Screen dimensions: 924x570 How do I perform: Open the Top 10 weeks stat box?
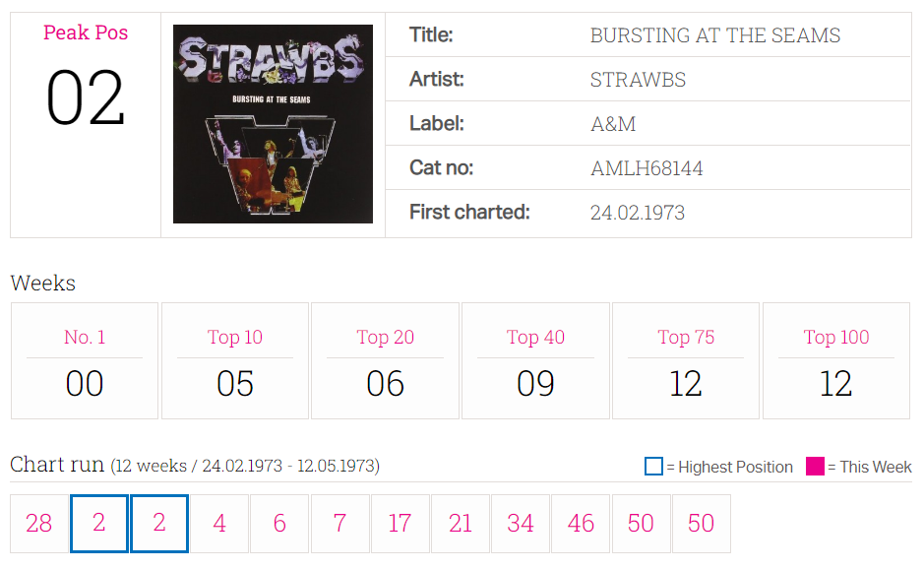point(235,360)
